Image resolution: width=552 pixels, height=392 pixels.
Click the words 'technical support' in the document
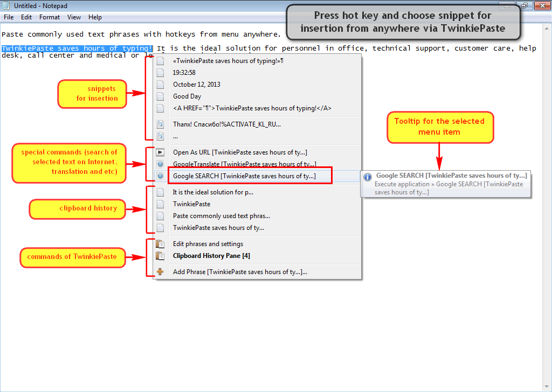click(x=409, y=48)
